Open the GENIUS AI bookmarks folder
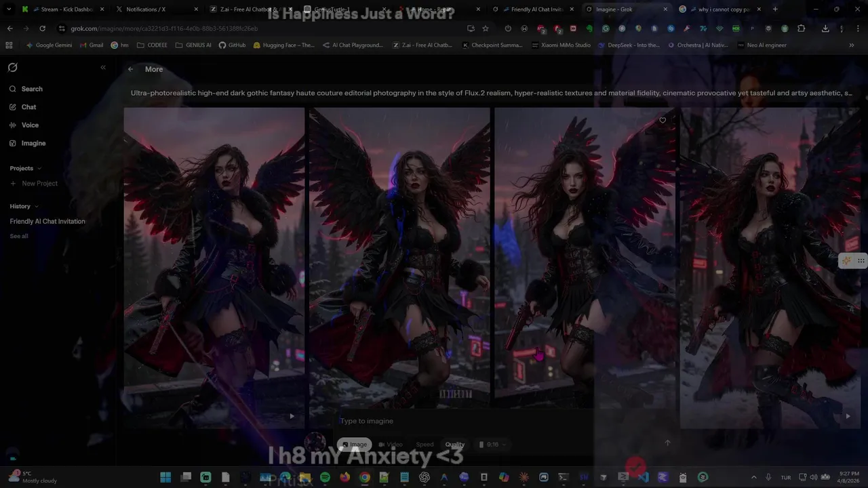868x488 pixels. click(x=193, y=45)
